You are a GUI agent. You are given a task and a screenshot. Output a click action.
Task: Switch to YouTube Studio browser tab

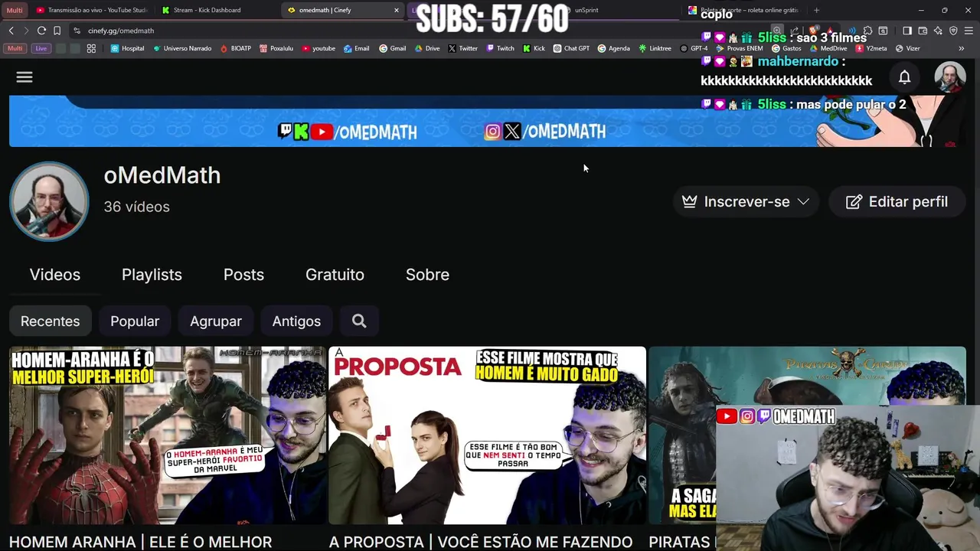click(90, 10)
